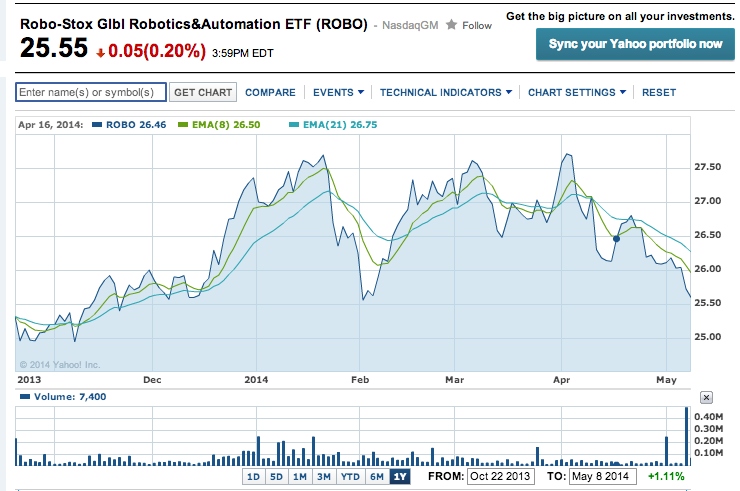Click the TO date field
The image size is (740, 491).
click(x=603, y=476)
